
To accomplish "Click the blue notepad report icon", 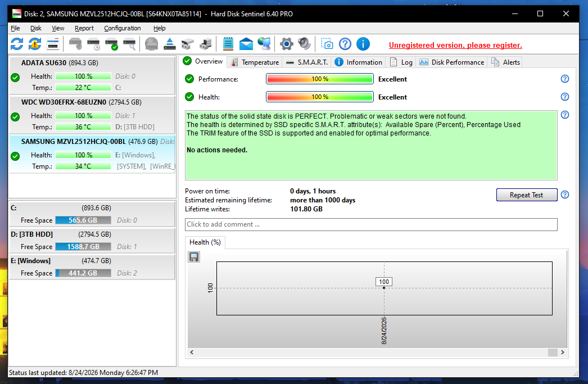I will coord(228,44).
